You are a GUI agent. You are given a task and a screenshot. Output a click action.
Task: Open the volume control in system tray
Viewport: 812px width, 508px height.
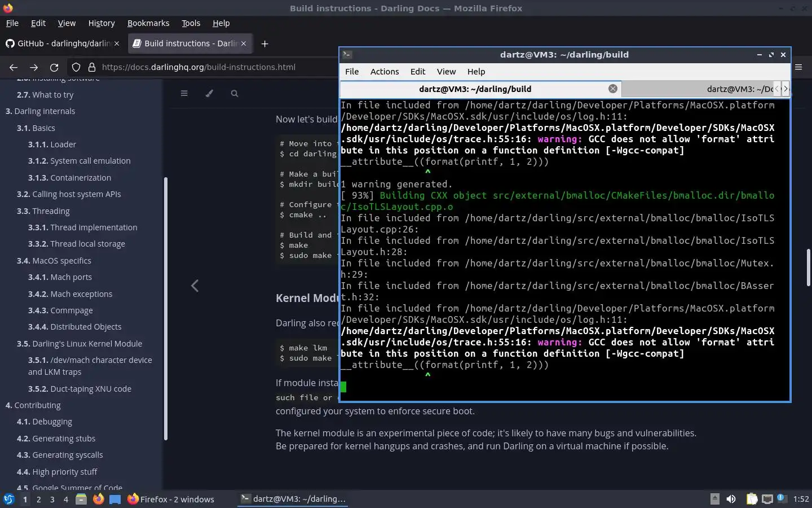(x=731, y=499)
